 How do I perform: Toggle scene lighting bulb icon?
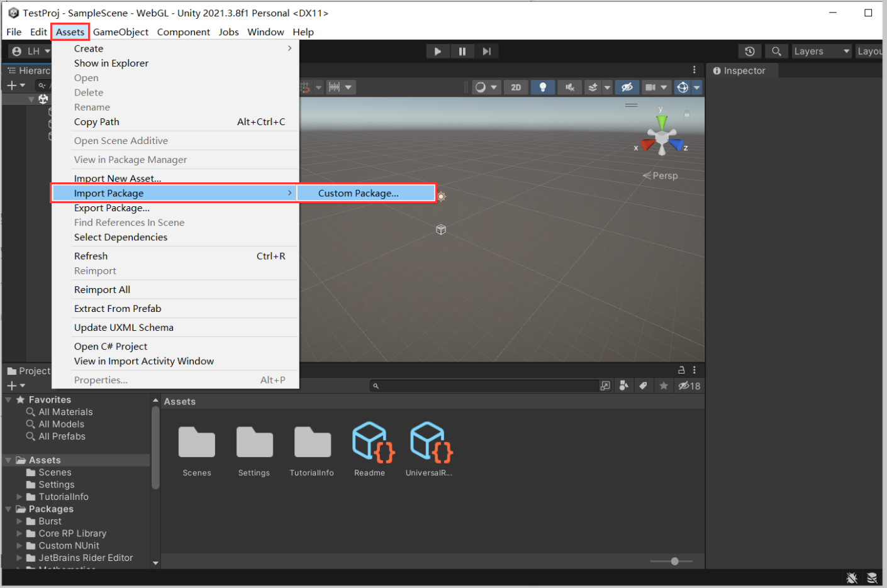pyautogui.click(x=543, y=87)
